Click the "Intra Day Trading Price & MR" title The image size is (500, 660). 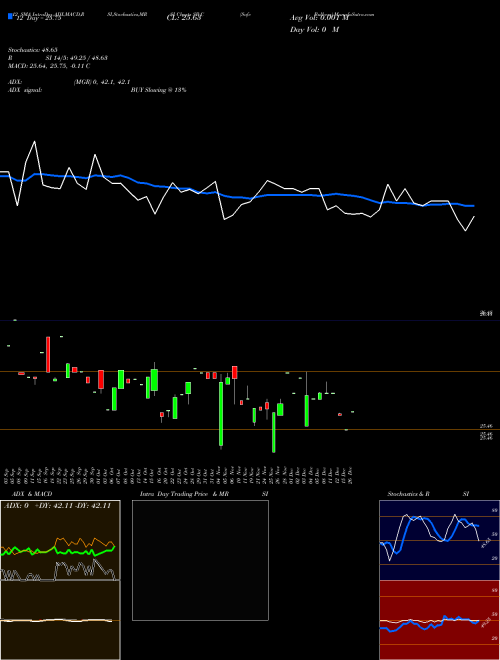(x=184, y=494)
